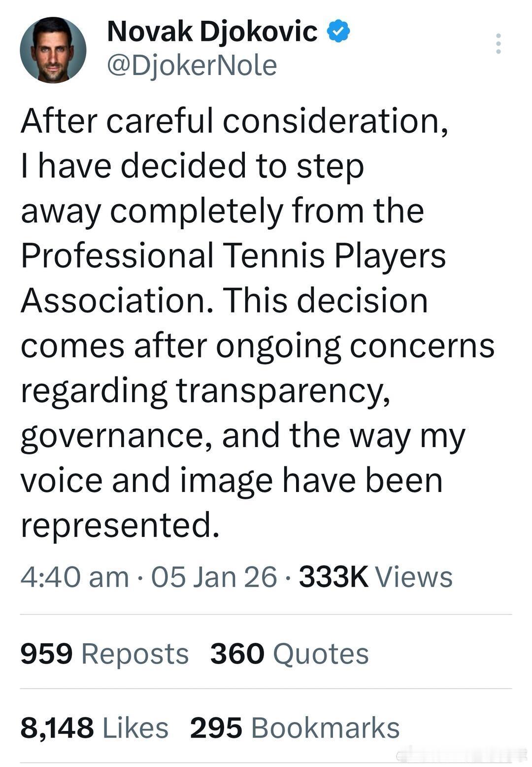Open the @DjokerNole handle link

tap(192, 66)
